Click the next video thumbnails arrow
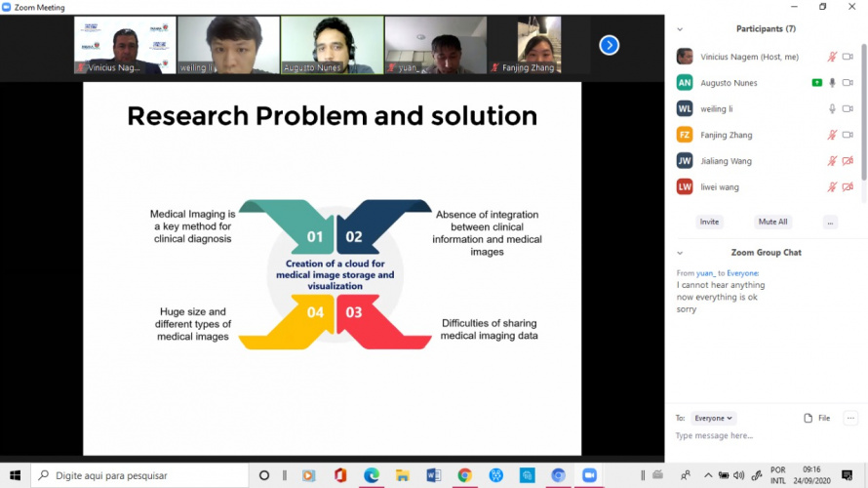Screen dimensions: 868x488 pos(609,45)
